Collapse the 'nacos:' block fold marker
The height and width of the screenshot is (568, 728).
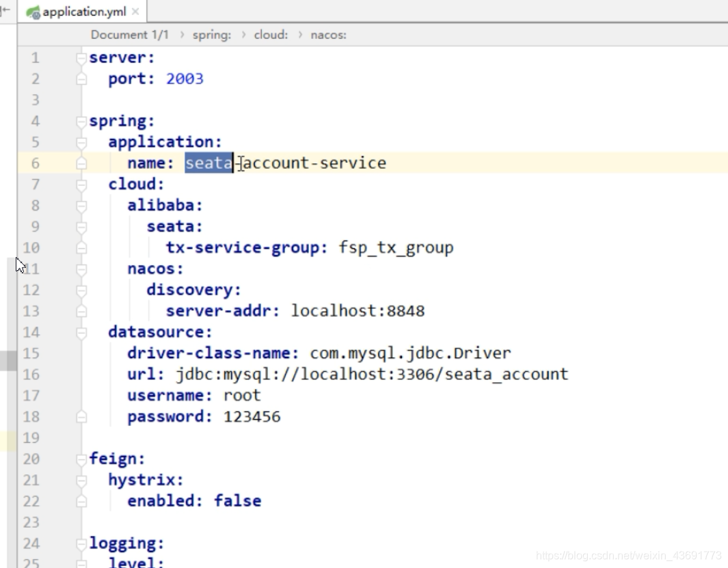81,269
